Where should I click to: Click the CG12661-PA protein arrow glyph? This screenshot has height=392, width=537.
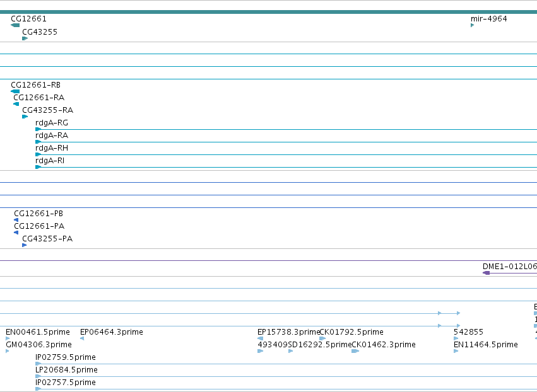point(16,233)
